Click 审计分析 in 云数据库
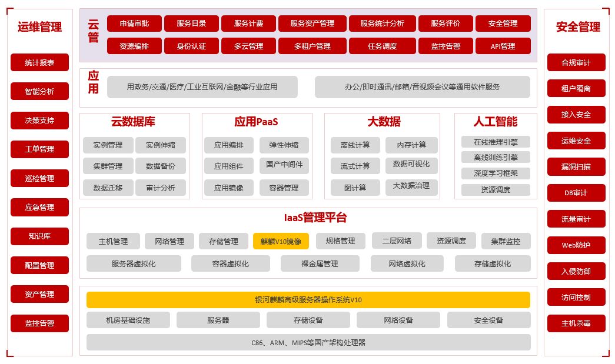This screenshot has height=364, width=615. click(x=161, y=188)
